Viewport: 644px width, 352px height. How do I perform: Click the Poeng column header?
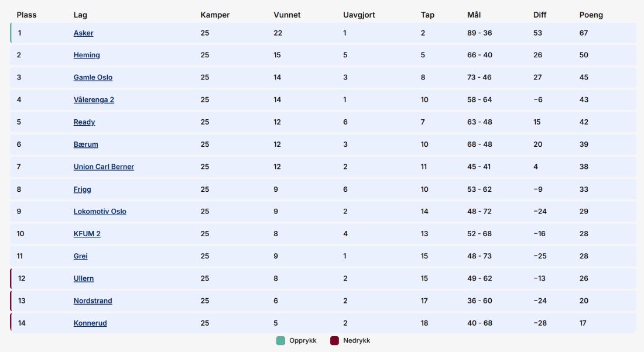[x=591, y=15]
